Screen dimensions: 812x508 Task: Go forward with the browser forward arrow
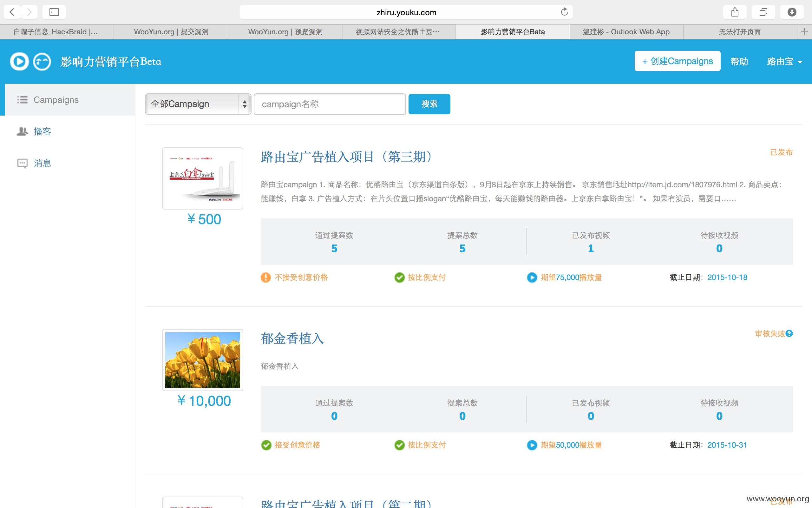pyautogui.click(x=29, y=12)
